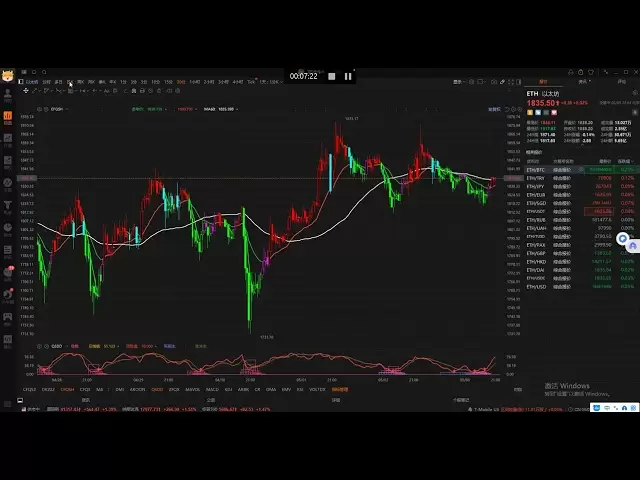Select the crosshair move drawing tool
640x480 pixels.
(26, 91)
